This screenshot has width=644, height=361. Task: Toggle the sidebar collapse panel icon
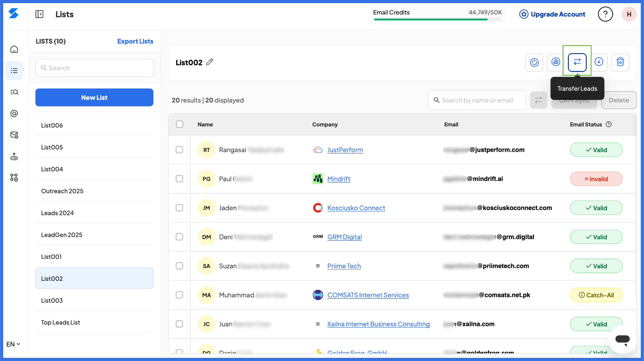pos(39,14)
